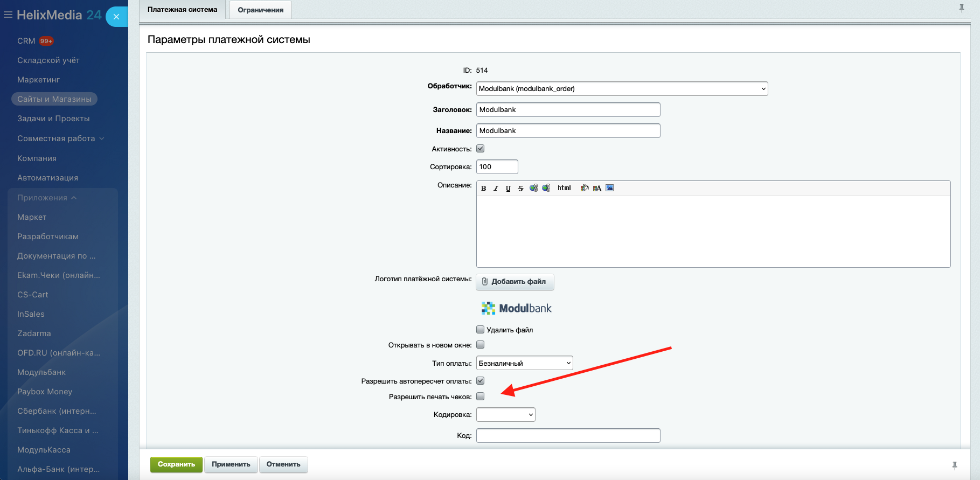The width and height of the screenshot is (980, 480).
Task: Enable Открывать в новом окне checkbox
Action: click(481, 345)
